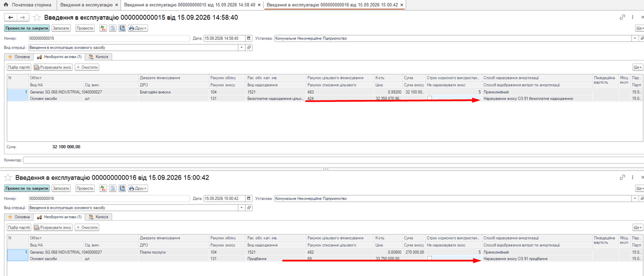Open the Вид операції value form in document 000000000015
This screenshot has width=644, height=276.
click(x=249, y=47)
